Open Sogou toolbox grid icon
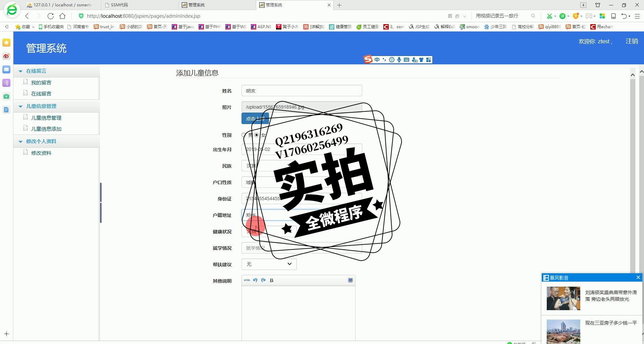Image resolution: width=644 pixels, height=344 pixels. [x=428, y=60]
